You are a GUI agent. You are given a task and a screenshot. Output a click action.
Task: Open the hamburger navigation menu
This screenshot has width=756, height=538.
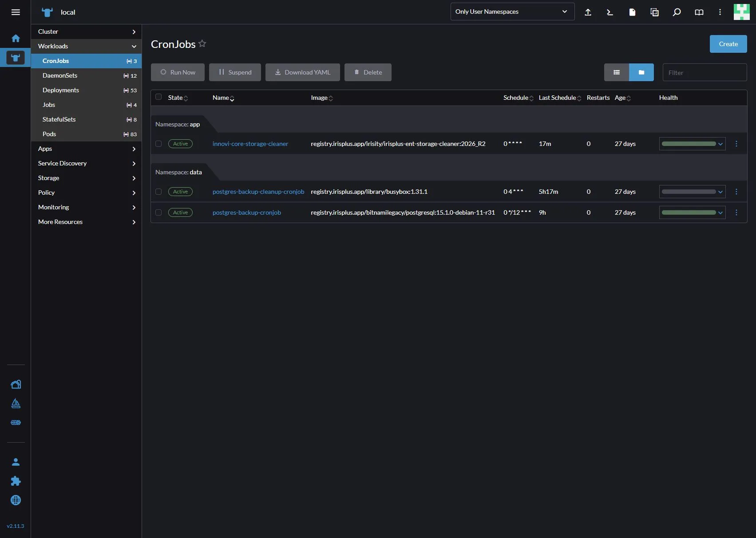click(16, 12)
